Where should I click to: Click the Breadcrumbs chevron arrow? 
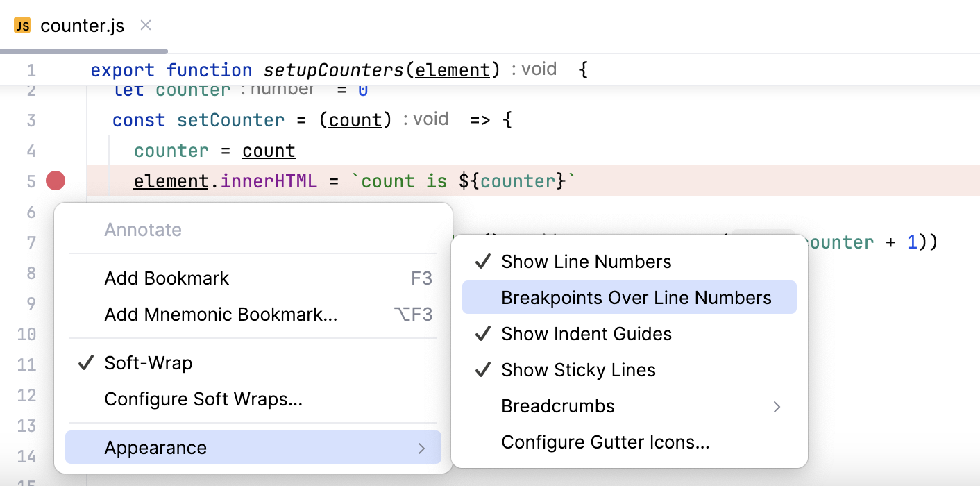pyautogui.click(x=776, y=407)
